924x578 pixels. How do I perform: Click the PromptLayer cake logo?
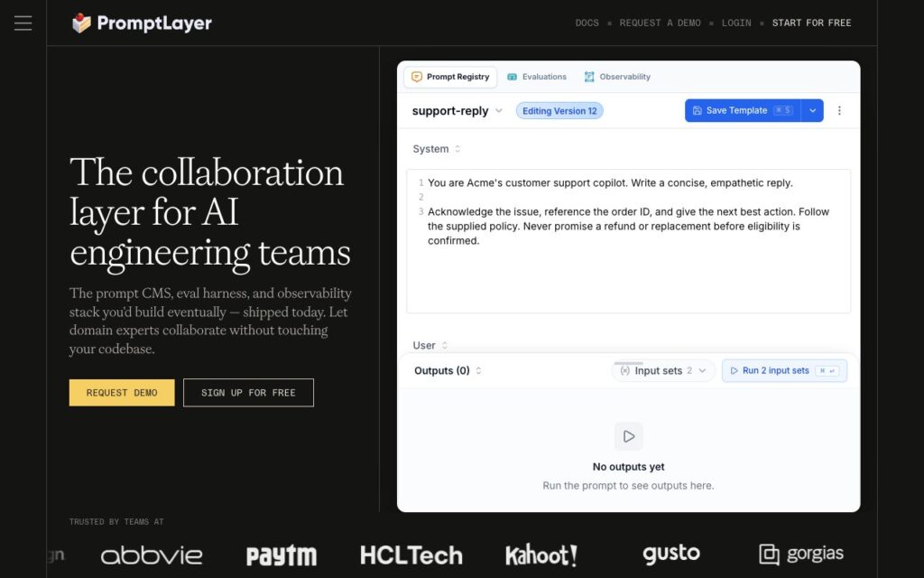click(81, 23)
